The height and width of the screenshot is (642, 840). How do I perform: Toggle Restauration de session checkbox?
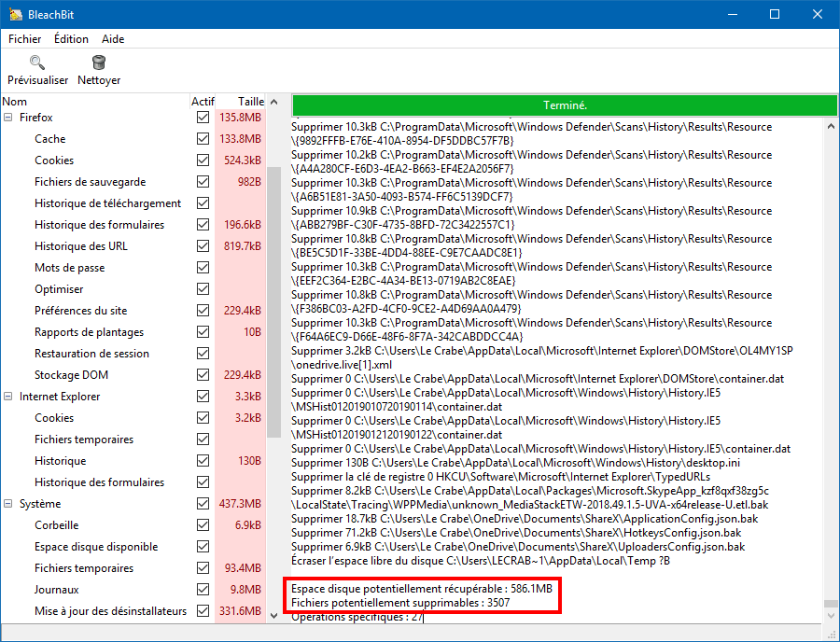203,354
